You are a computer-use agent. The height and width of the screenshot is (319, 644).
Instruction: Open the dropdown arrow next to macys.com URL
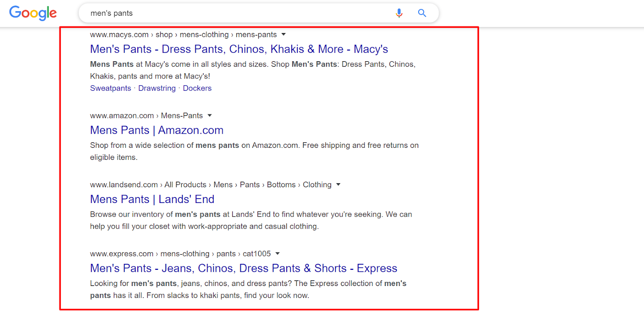(x=283, y=34)
